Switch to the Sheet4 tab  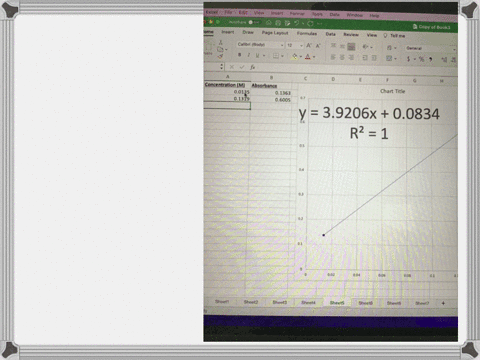[308, 302]
